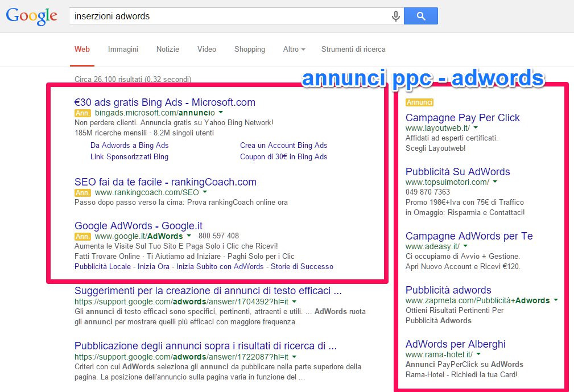The height and width of the screenshot is (392, 574).
Task: Open Inizia Ora sitelink
Action: coord(154,266)
